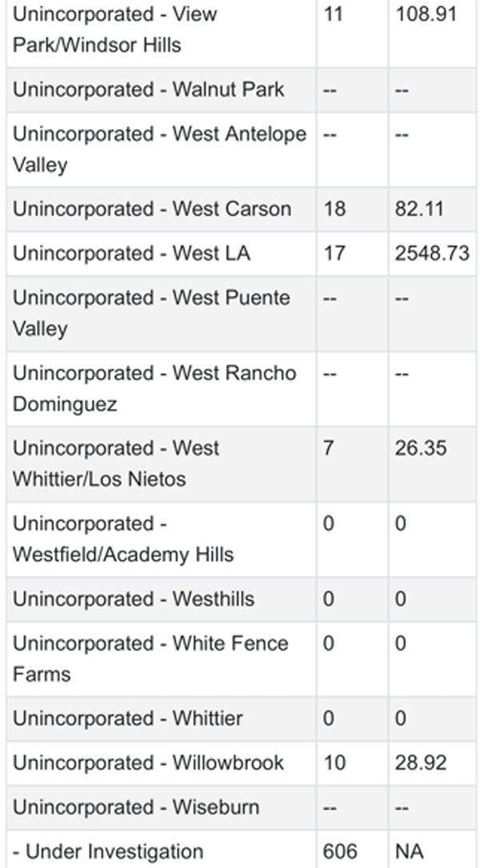Screen dimensions: 480x868
Task: Click the Unincorporated - View Park/Windsor Hills row label
Action: click(x=114, y=30)
